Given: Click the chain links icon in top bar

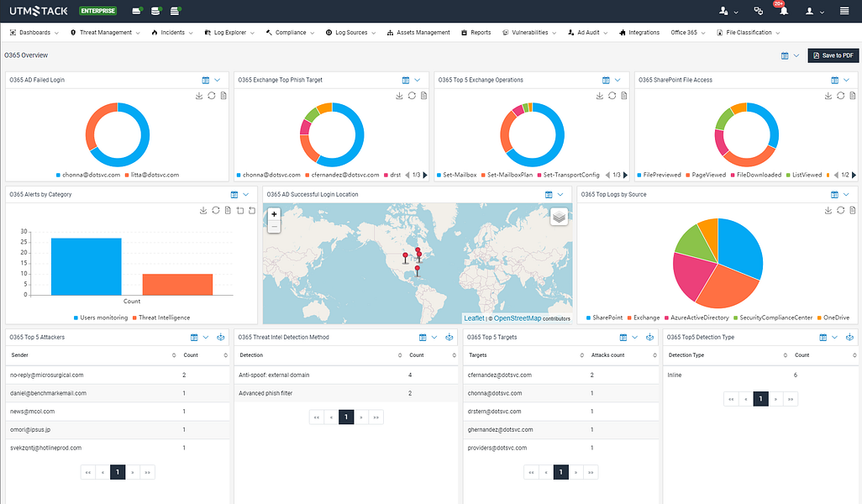Looking at the screenshot, I should tap(758, 11).
